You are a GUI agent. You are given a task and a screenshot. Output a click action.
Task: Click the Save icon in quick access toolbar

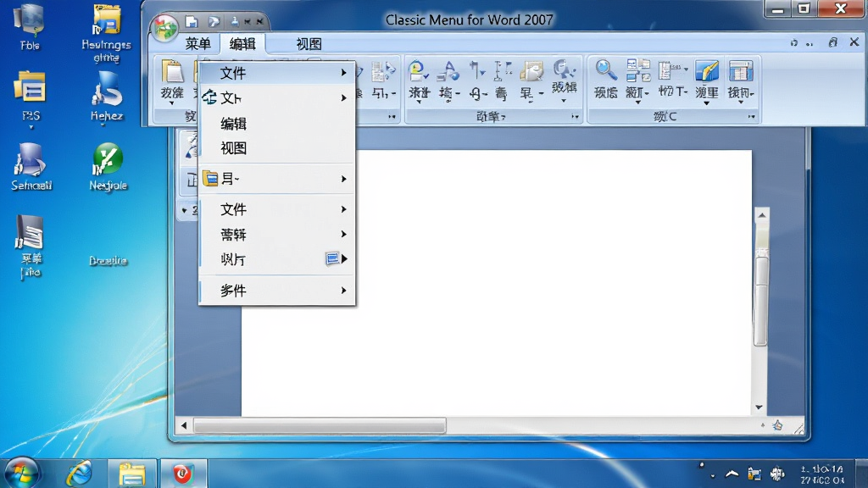[x=192, y=21]
